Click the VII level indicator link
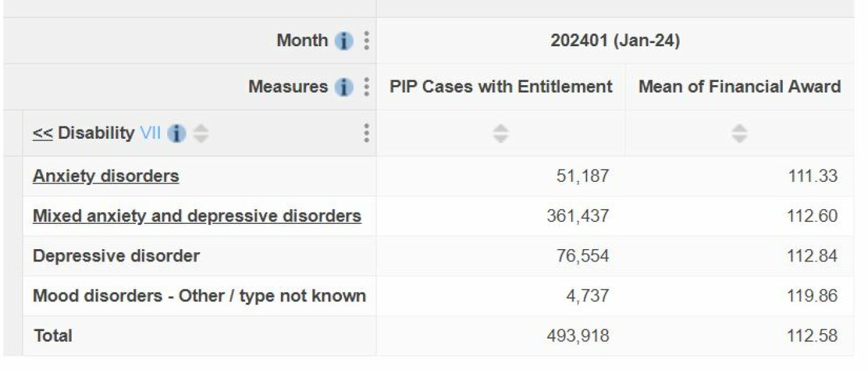Screen dimensions: 868x370 tap(150, 133)
